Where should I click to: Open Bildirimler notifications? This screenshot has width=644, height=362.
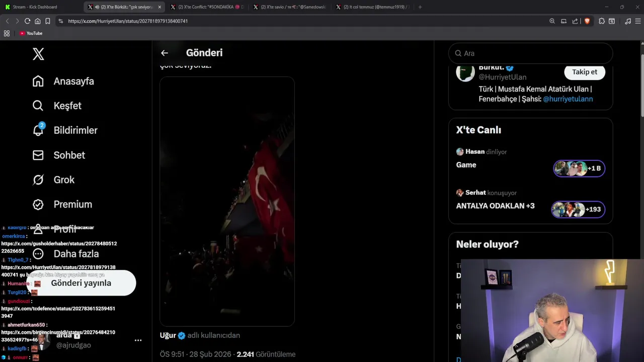coord(65,130)
